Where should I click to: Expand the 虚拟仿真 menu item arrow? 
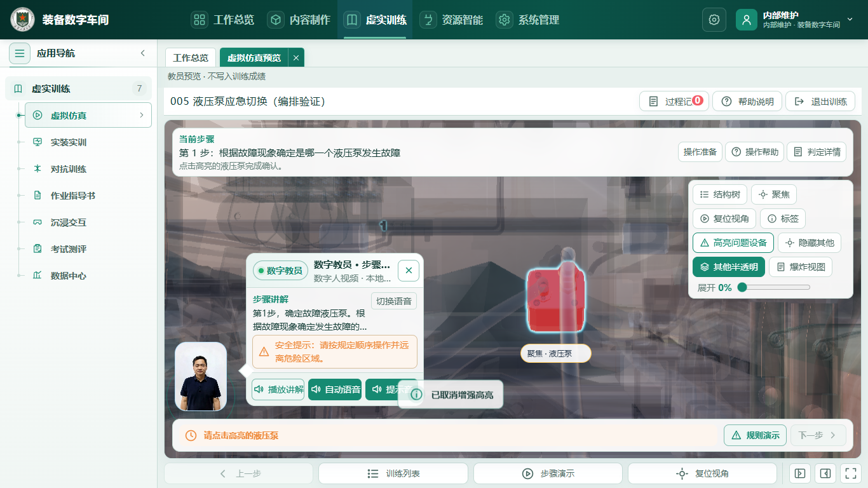point(141,115)
